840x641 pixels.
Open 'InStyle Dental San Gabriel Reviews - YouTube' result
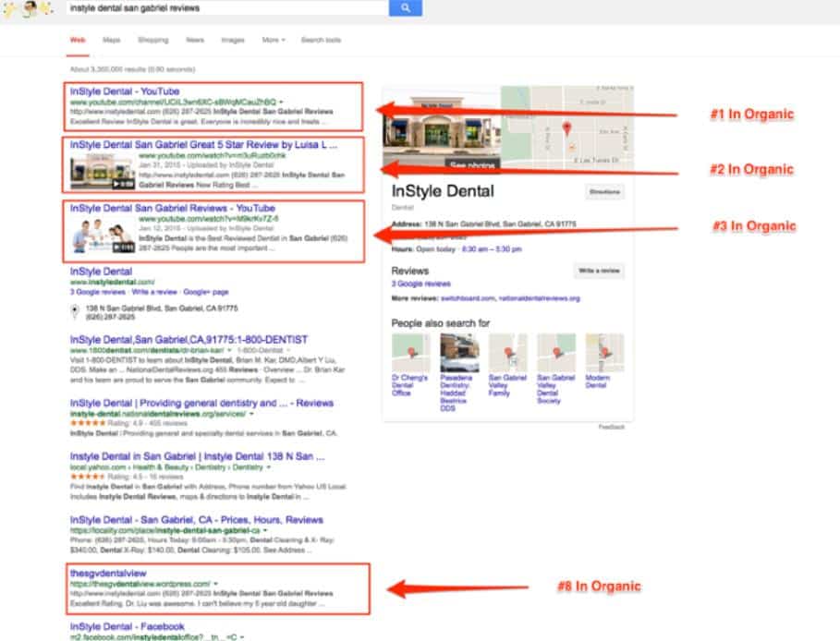tap(173, 209)
